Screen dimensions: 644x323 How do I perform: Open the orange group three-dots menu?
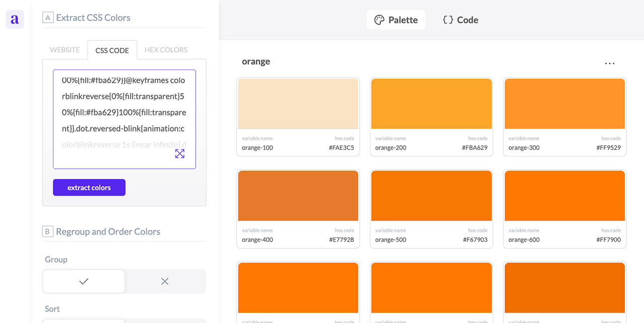[x=609, y=63]
